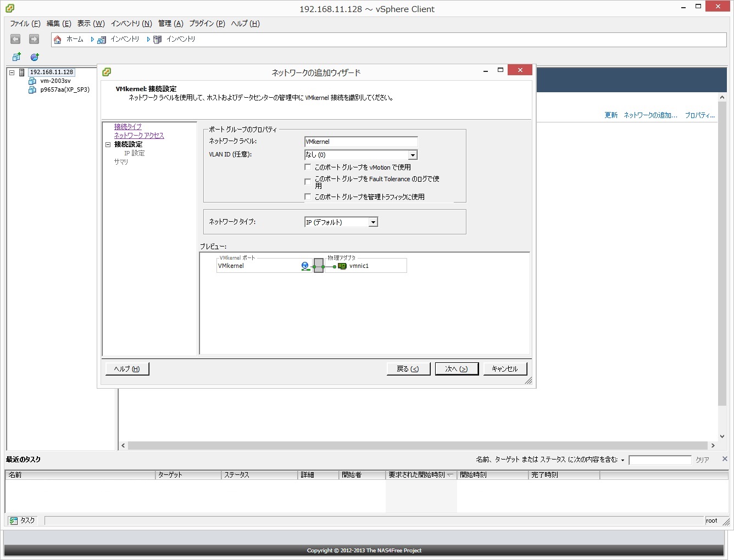This screenshot has height=560, width=734.
Task: Open the network type dropdown
Action: [x=373, y=222]
